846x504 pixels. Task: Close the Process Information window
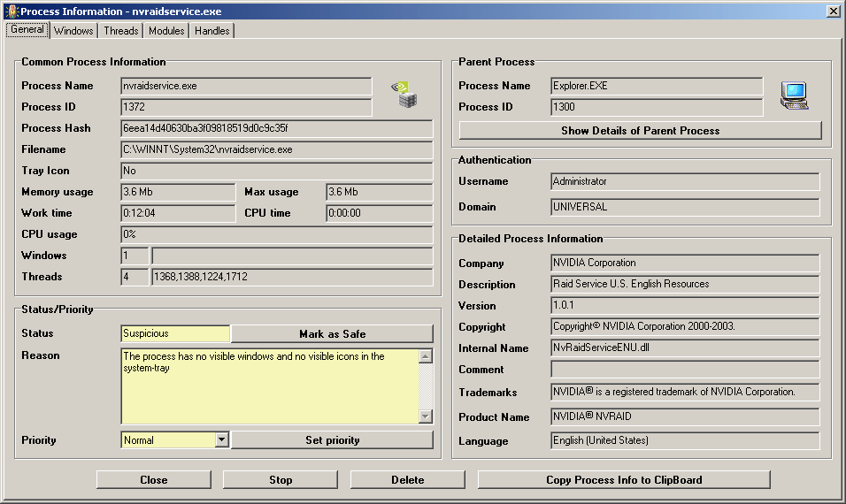833,11
